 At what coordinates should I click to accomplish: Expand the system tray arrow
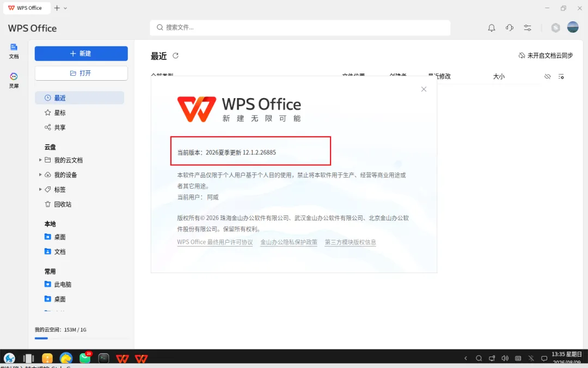coord(465,358)
